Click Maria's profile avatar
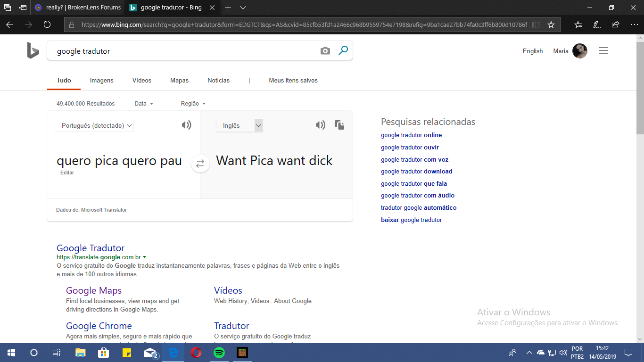Viewport: 644px width, 362px height. (580, 51)
